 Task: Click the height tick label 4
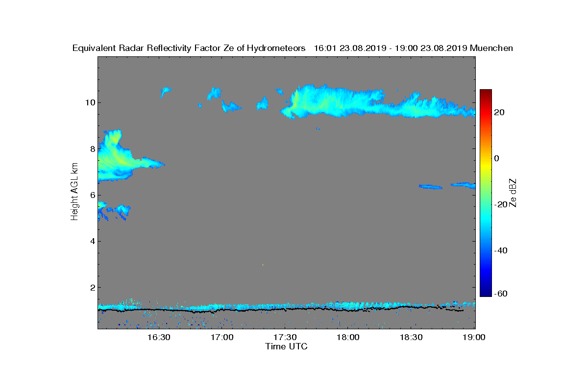[x=92, y=241]
